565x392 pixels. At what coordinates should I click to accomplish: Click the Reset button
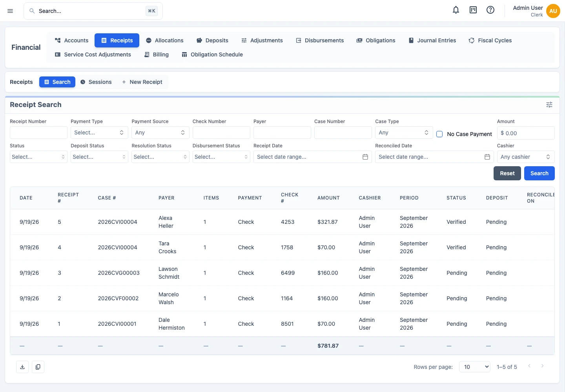pyautogui.click(x=507, y=173)
